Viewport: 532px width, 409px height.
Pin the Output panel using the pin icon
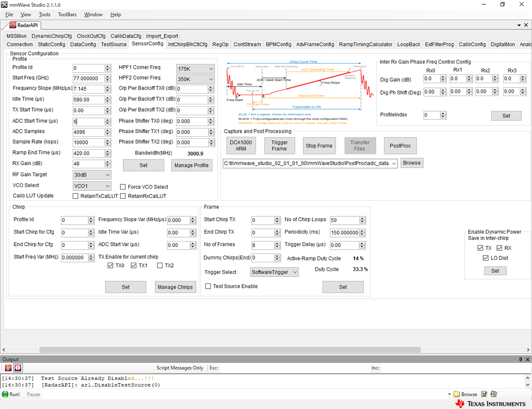(x=520, y=359)
